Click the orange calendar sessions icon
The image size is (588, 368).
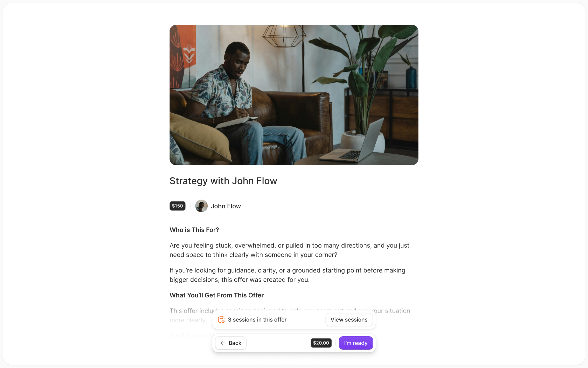pyautogui.click(x=221, y=319)
